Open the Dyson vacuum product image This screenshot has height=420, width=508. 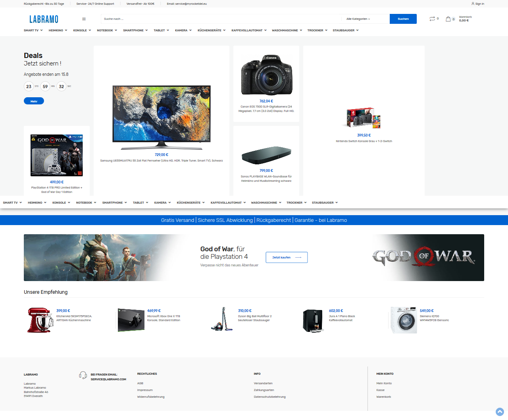pos(222,319)
